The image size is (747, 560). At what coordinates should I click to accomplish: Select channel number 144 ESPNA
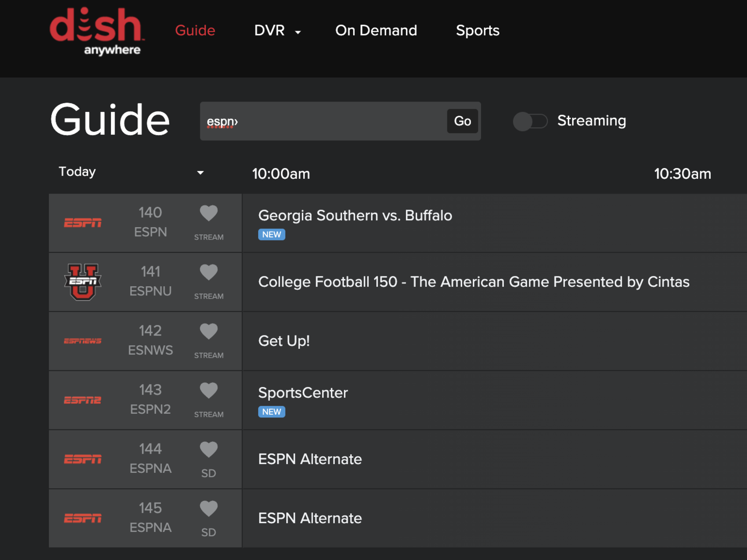150,459
